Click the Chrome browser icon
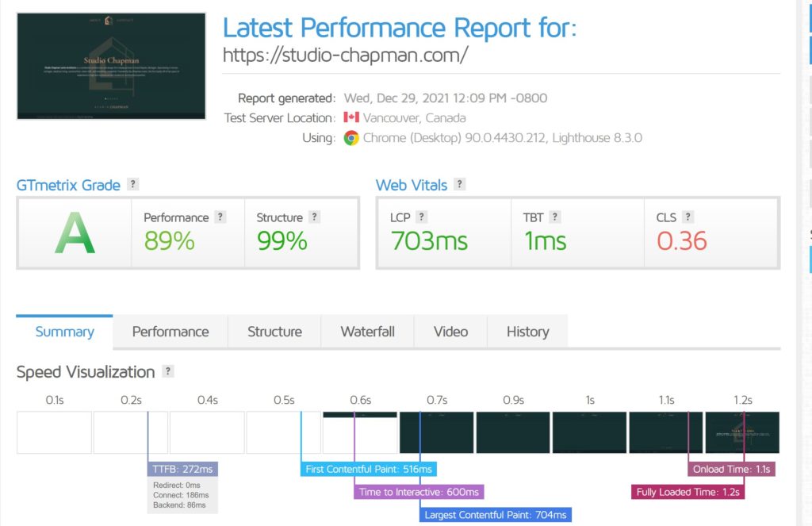Image resolution: width=812 pixels, height=526 pixels. click(x=351, y=138)
